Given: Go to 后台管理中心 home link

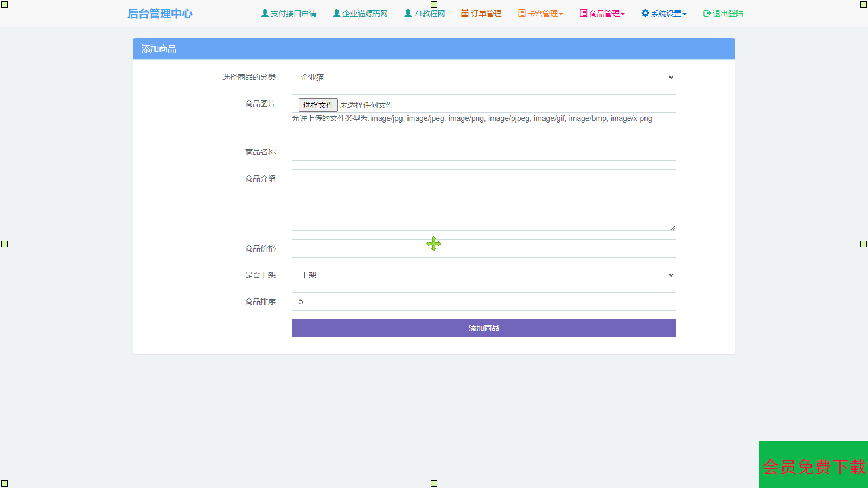Looking at the screenshot, I should (159, 14).
